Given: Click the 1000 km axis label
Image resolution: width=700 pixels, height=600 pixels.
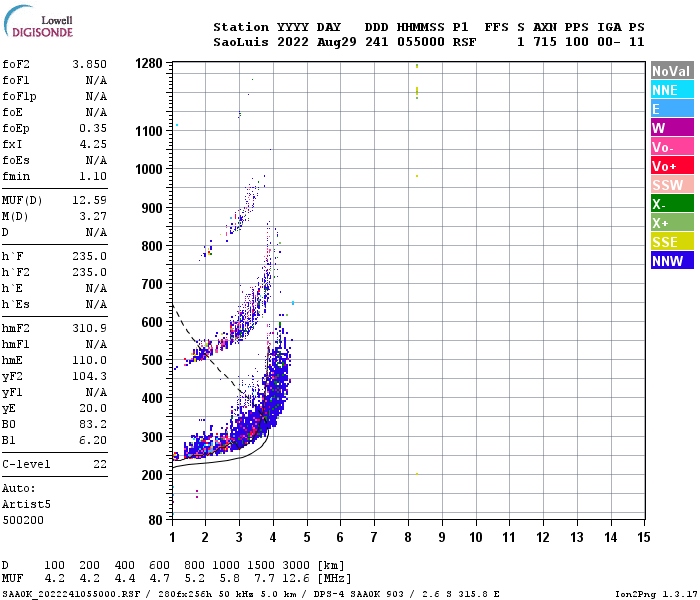Looking at the screenshot, I should 149,169.
